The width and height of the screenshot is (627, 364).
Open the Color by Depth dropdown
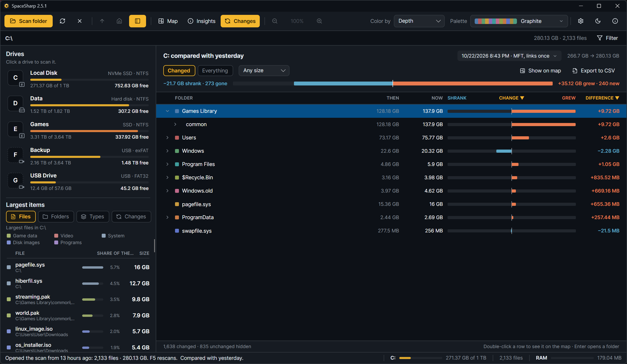tap(419, 21)
